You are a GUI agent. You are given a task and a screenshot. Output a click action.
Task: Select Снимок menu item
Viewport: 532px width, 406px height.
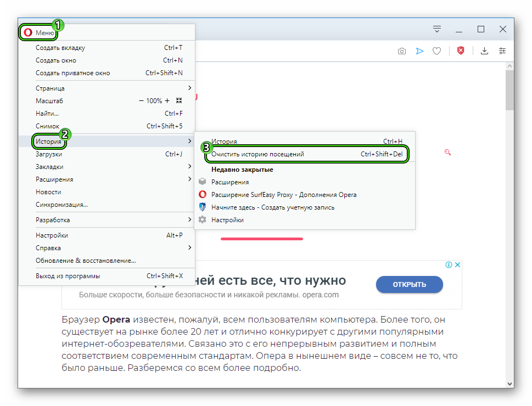pos(107,126)
